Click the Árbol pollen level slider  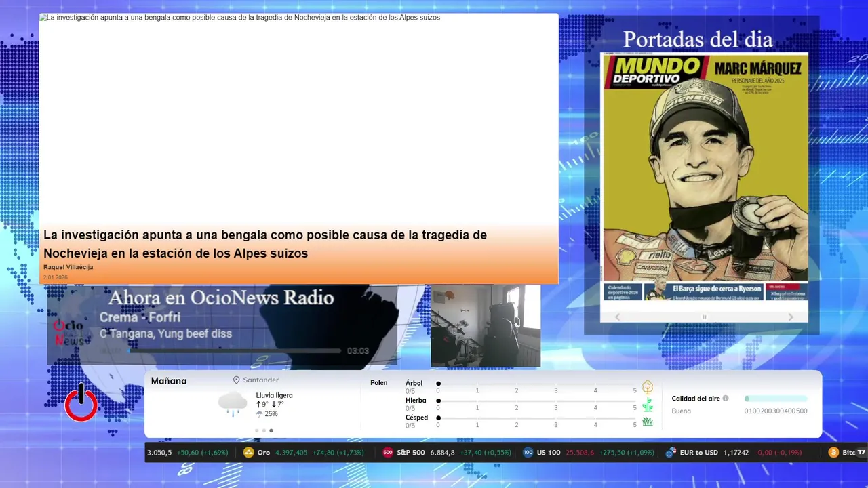coord(536,384)
